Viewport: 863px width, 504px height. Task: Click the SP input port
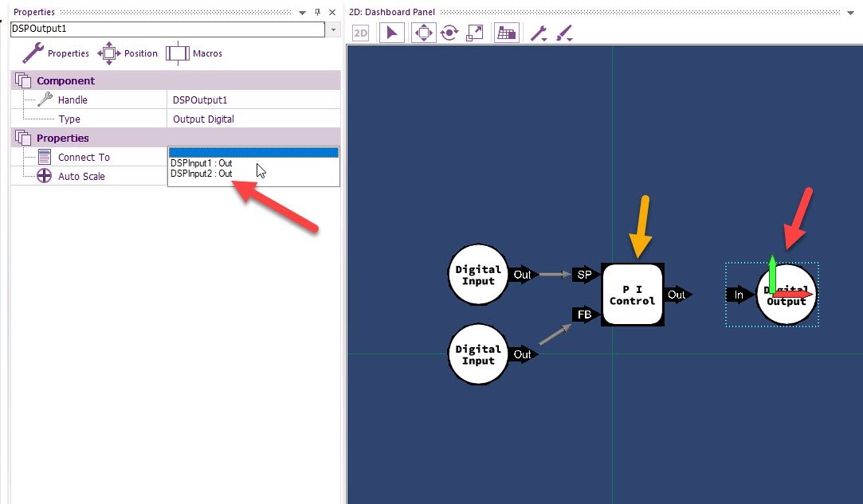(586, 275)
